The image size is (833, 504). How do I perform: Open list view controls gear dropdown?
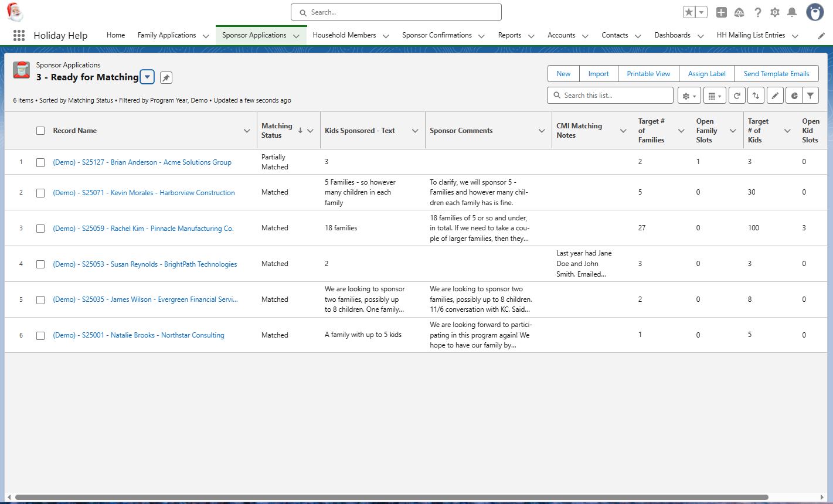689,96
